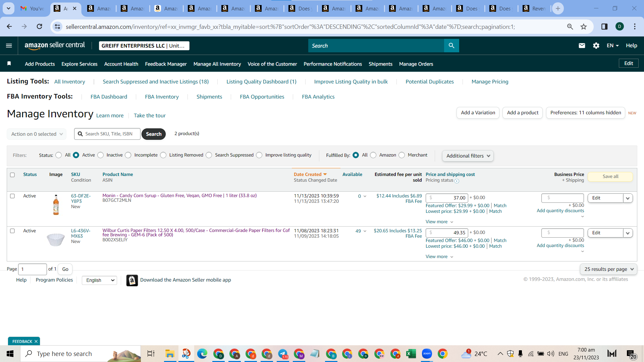Open Excel from the taskbar
This screenshot has width=644, height=362.
click(411, 354)
